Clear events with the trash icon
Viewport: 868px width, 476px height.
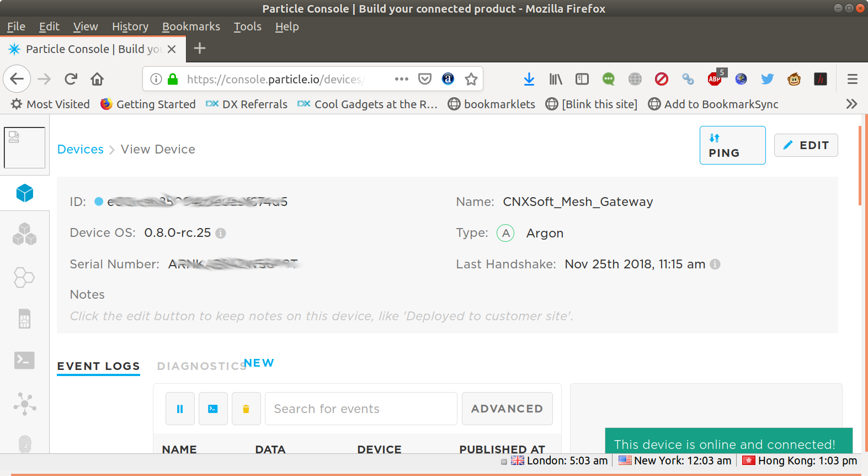tap(246, 409)
